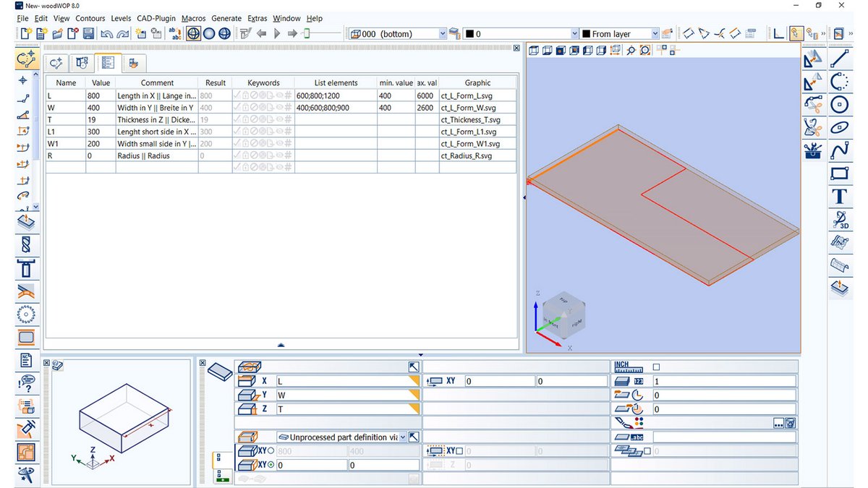The height and width of the screenshot is (488, 868).
Task: Select the spline curve tool
Action: (839, 150)
